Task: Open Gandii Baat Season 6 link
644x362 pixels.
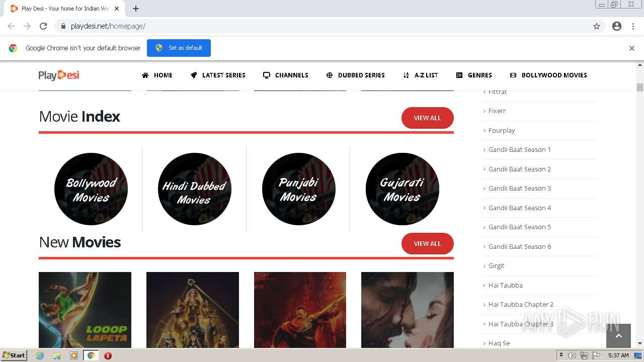Action: [520, 246]
